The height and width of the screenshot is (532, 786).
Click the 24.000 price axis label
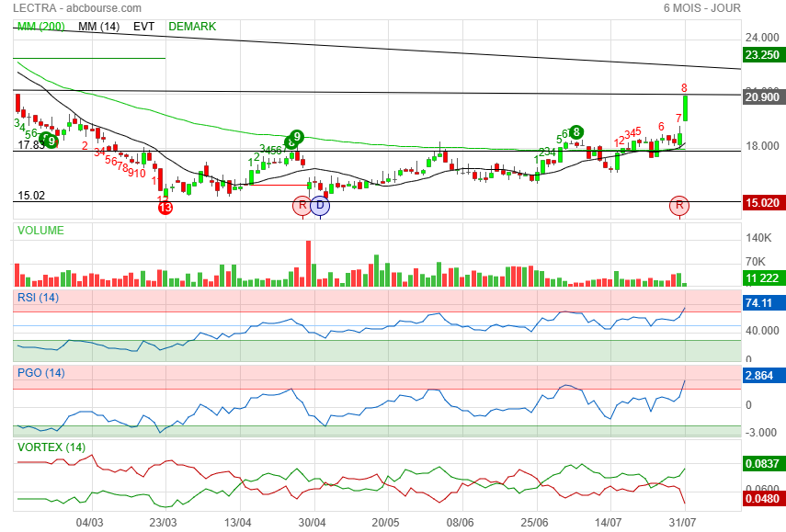pos(762,38)
